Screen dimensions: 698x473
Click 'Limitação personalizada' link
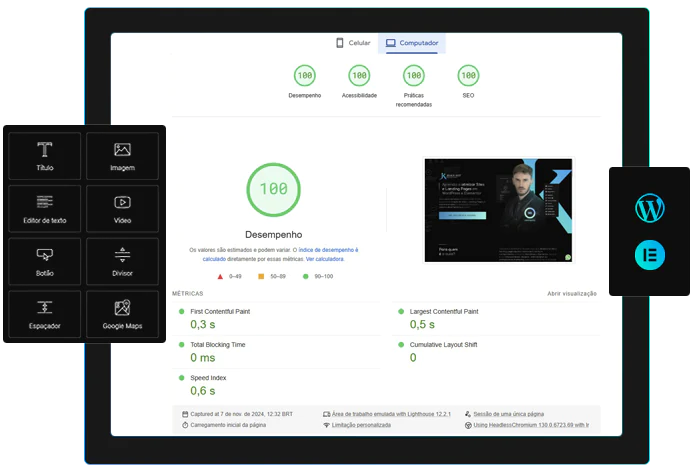[361, 425]
